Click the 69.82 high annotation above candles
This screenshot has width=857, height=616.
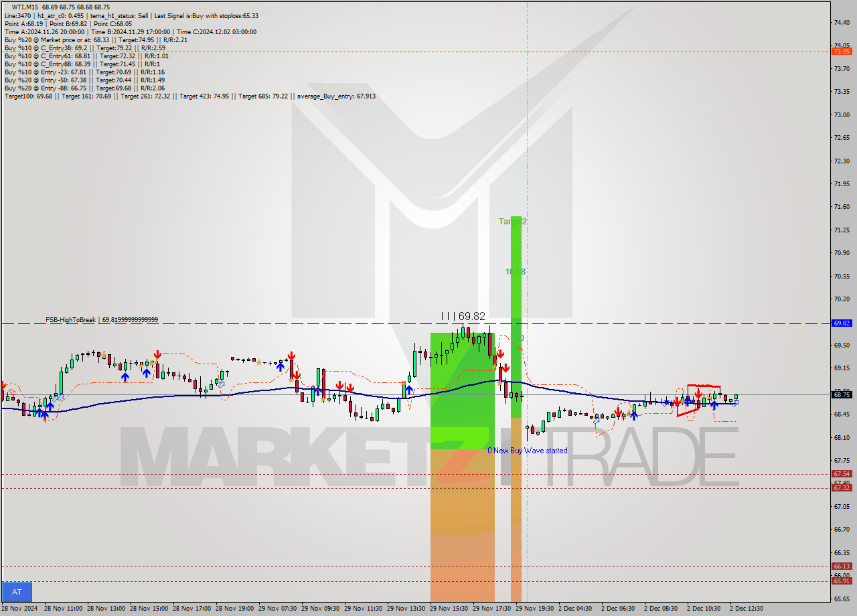tap(463, 315)
